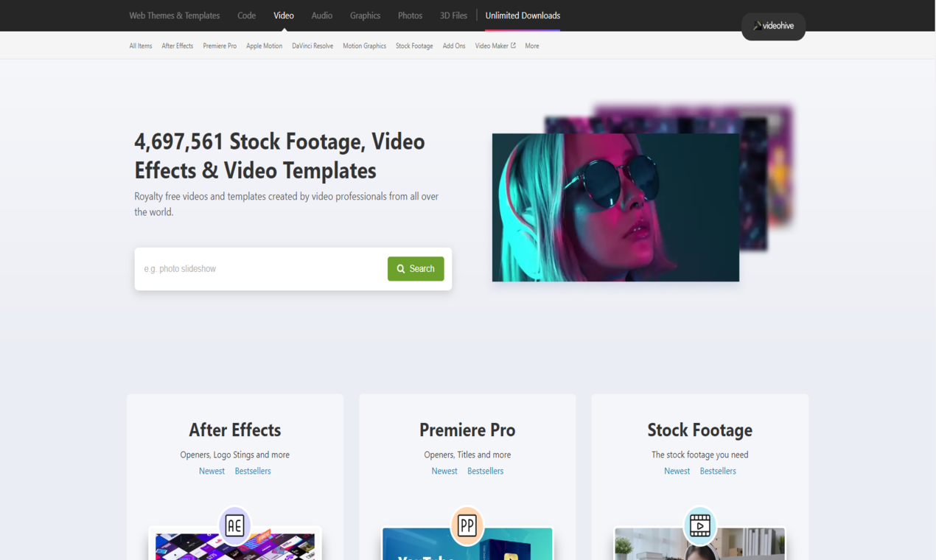Expand the More subnavigation menu
The image size is (936, 560).
[532, 46]
